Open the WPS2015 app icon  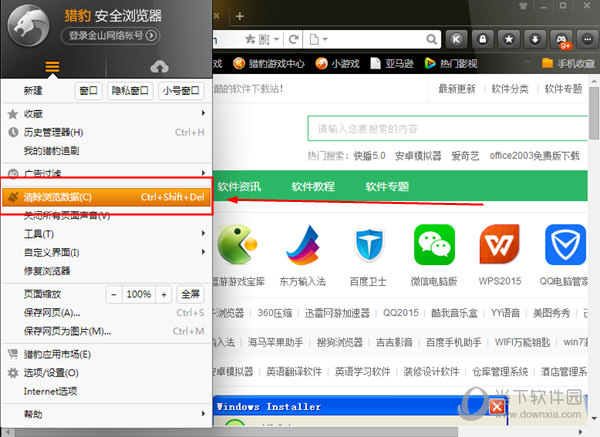click(x=499, y=244)
